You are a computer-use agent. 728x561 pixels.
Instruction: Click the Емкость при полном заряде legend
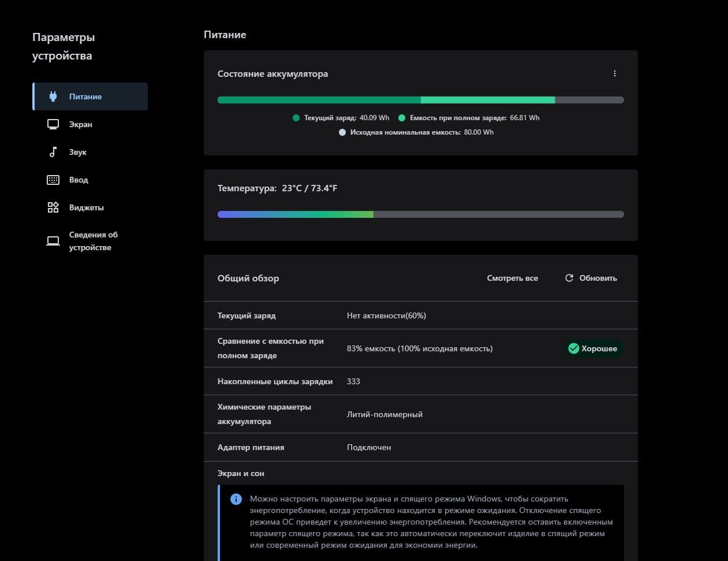click(x=469, y=118)
